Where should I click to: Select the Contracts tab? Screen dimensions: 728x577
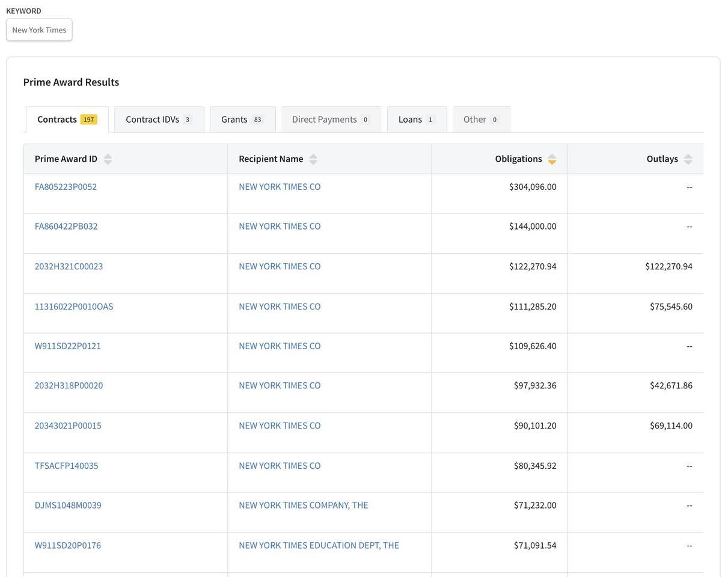click(67, 120)
